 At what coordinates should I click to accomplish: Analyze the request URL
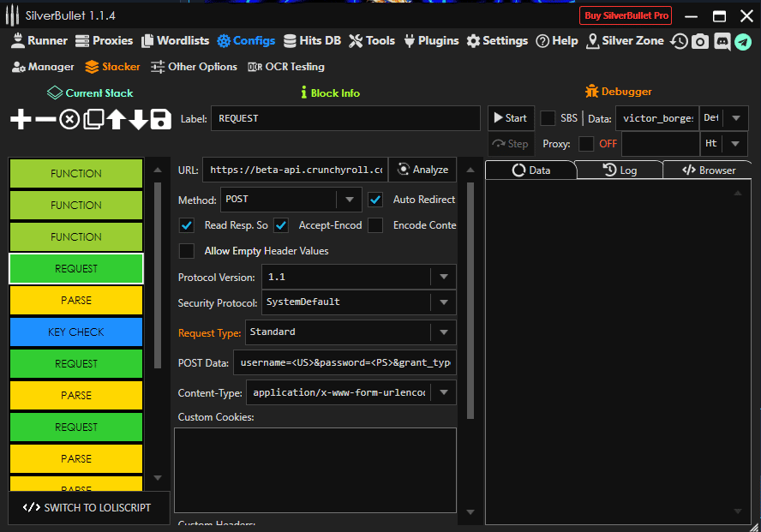click(x=422, y=170)
